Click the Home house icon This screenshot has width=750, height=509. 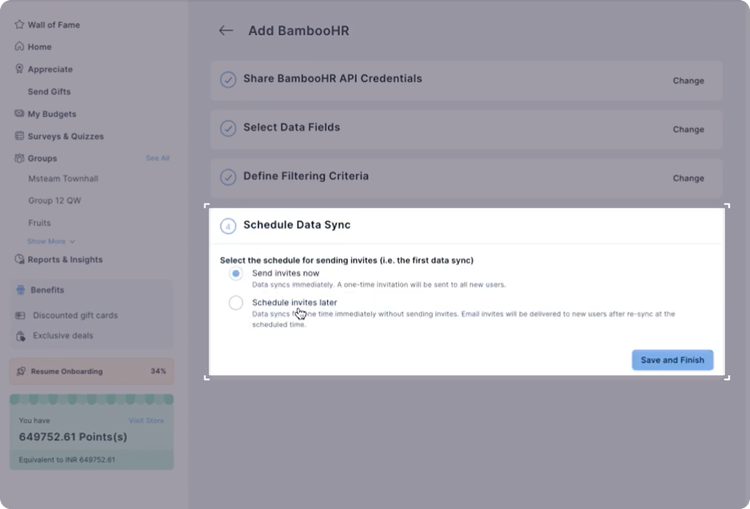(19, 46)
